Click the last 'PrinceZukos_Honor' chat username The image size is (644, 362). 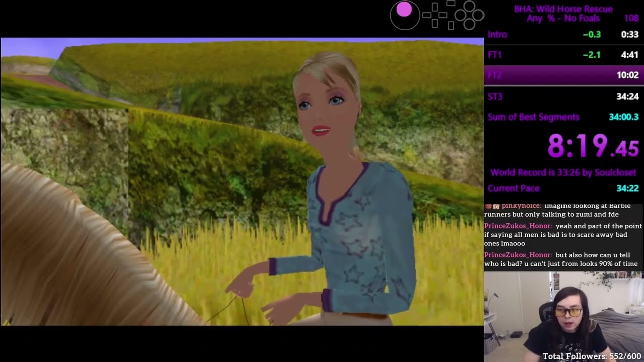click(518, 255)
